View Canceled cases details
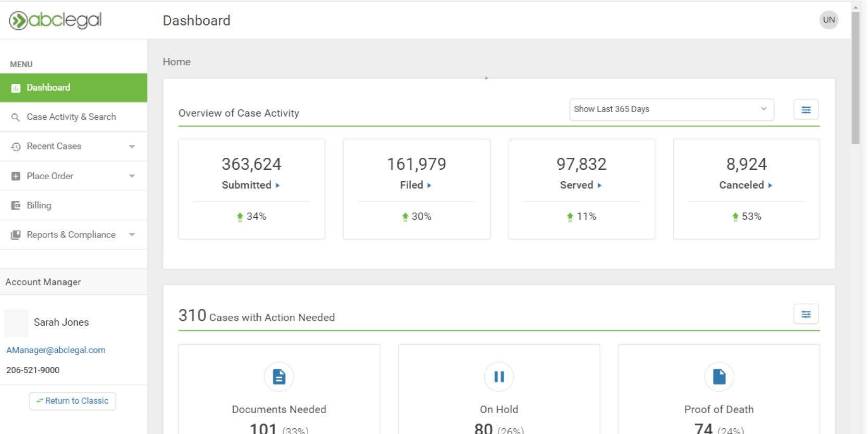Screen dimensions: 868x434 pos(746,185)
